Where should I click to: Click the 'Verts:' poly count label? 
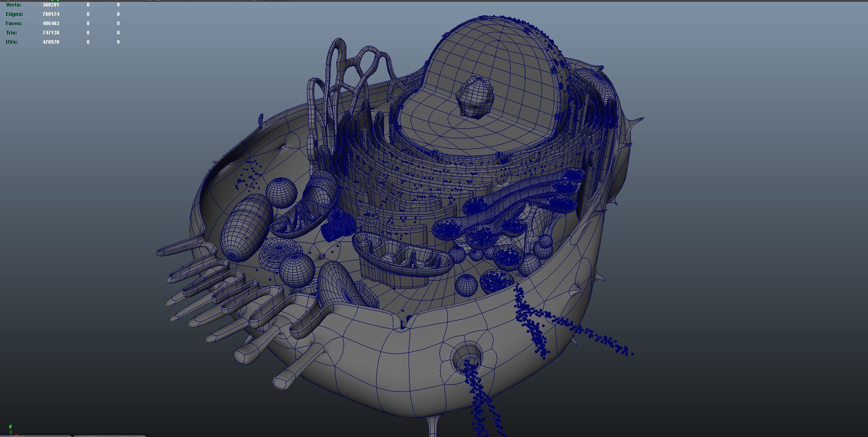pyautogui.click(x=13, y=5)
